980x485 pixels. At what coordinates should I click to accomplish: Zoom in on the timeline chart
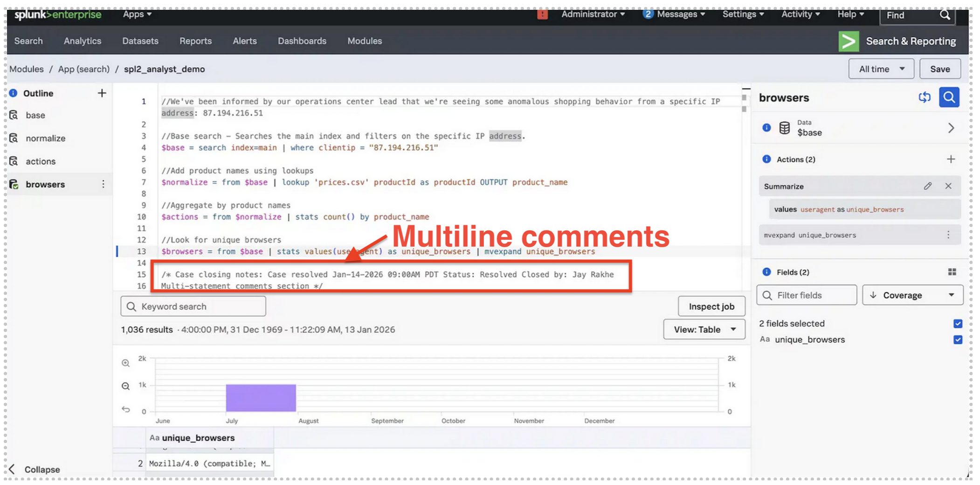125,363
